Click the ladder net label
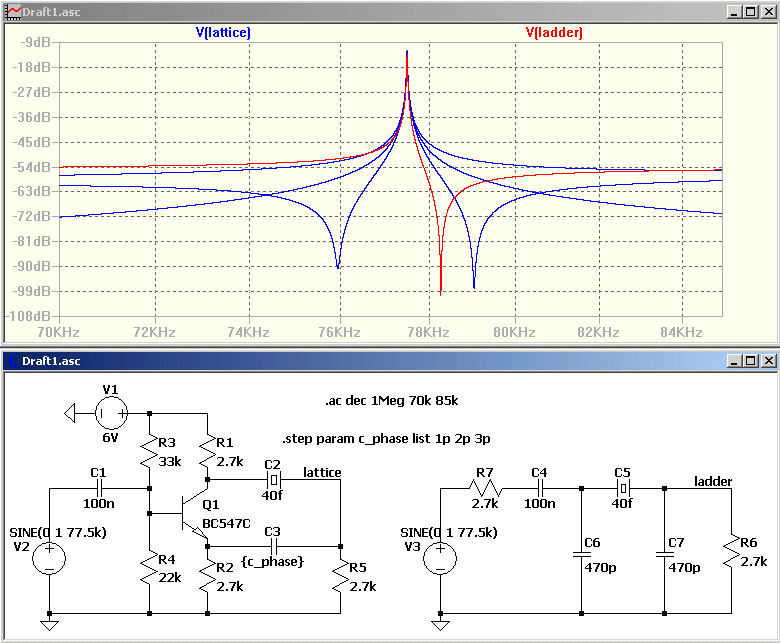 tap(713, 481)
